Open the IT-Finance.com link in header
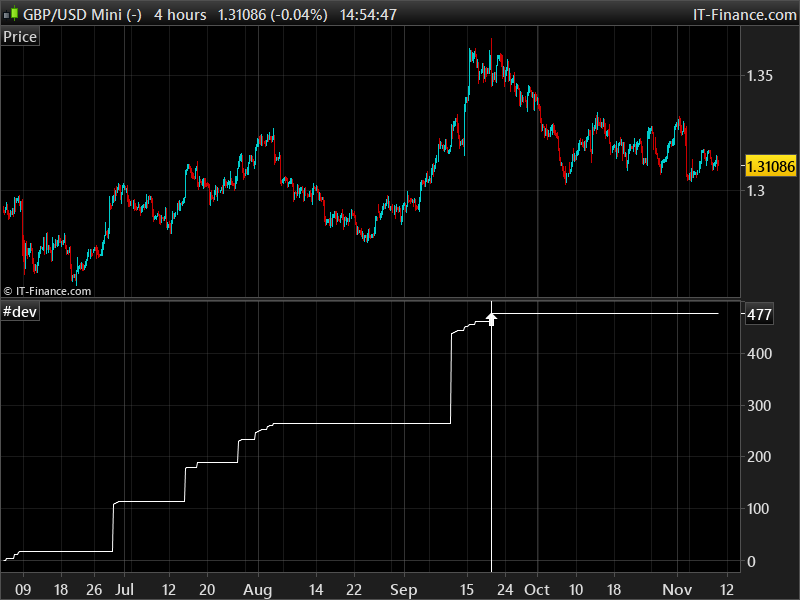800x600 pixels. tap(744, 15)
